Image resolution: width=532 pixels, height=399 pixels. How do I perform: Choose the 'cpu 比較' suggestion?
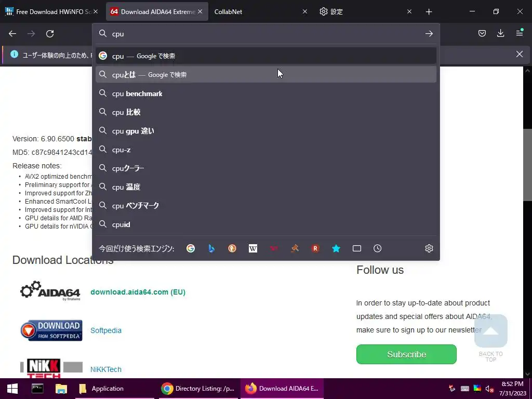point(266,112)
